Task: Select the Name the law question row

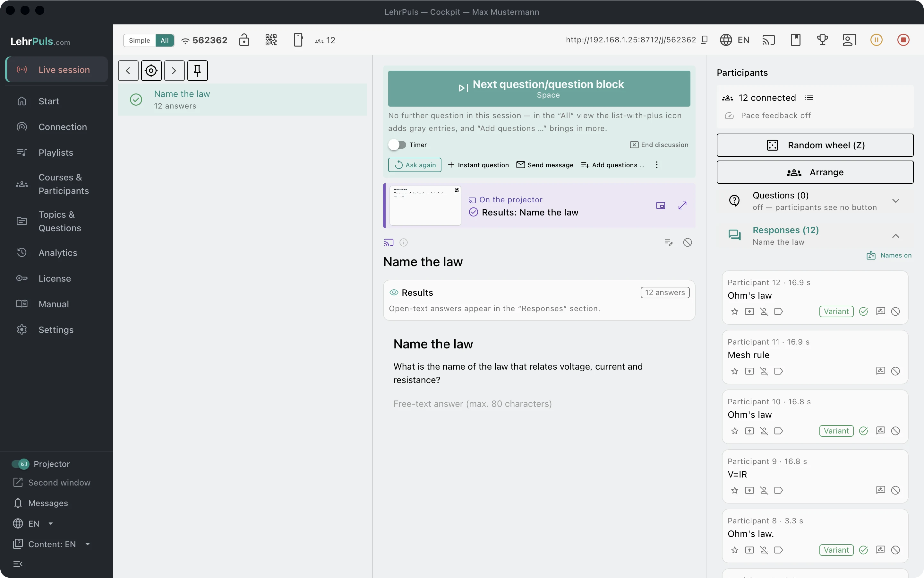Action: [x=243, y=100]
